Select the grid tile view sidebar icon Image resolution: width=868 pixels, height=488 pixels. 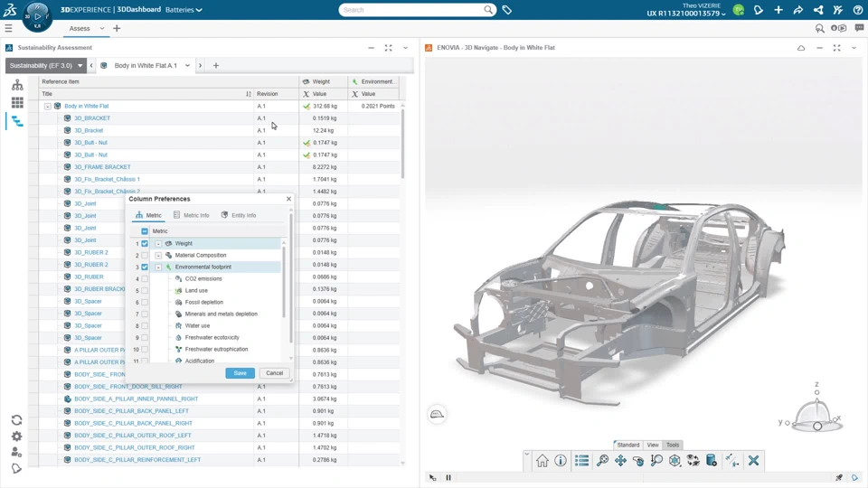(x=17, y=103)
